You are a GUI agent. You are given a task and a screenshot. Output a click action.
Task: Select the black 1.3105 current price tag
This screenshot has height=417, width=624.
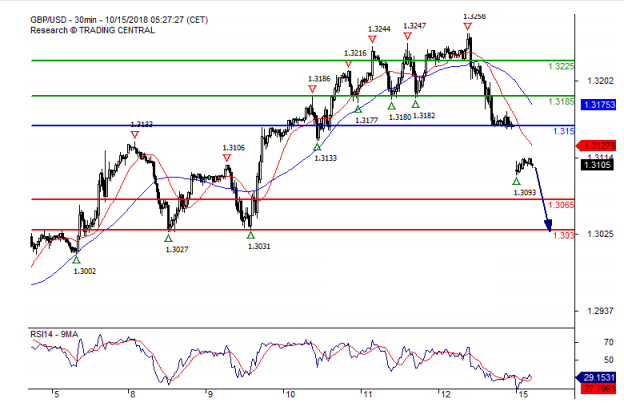click(599, 166)
